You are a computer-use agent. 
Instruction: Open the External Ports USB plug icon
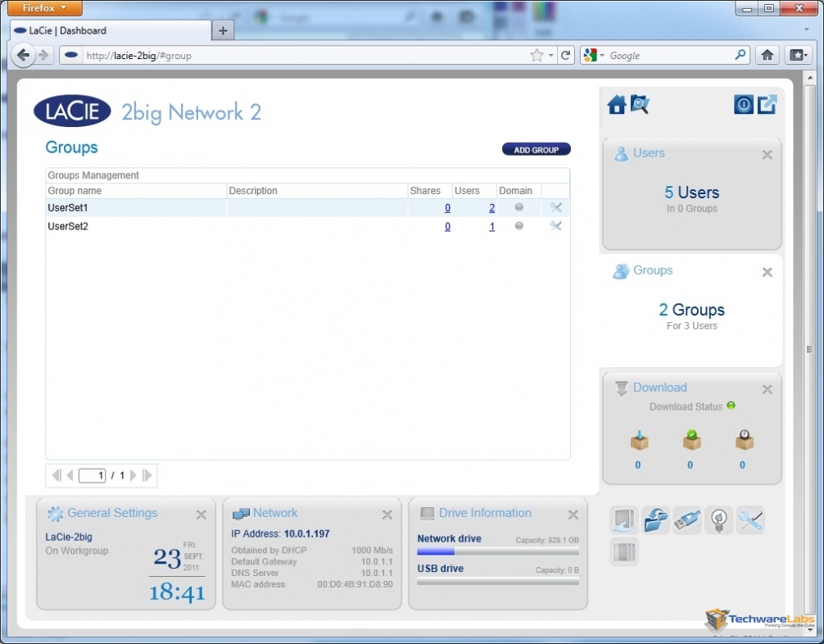click(x=687, y=520)
